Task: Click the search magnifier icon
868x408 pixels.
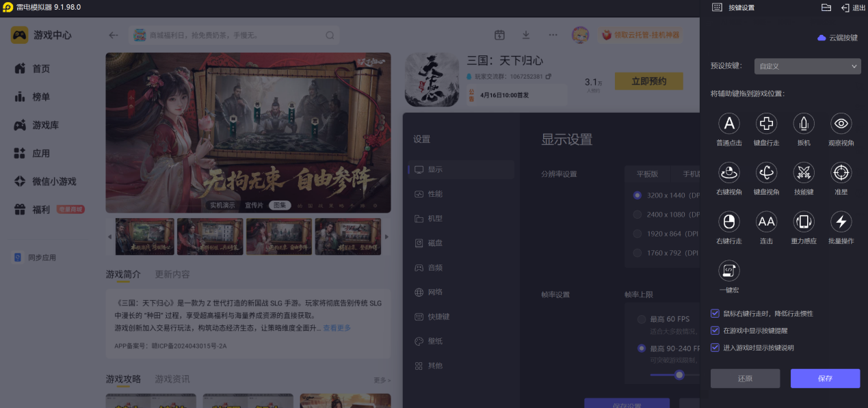Action: point(330,35)
